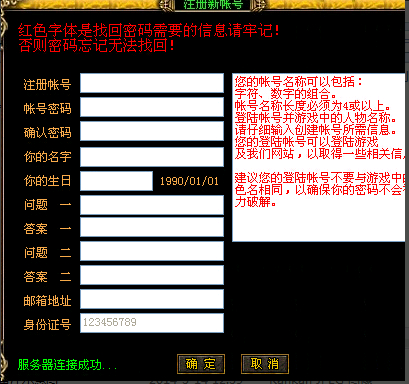Viewport: 409px width, 384px height.
Task: Click the 注册新帐号 title banner
Action: [x=213, y=5]
